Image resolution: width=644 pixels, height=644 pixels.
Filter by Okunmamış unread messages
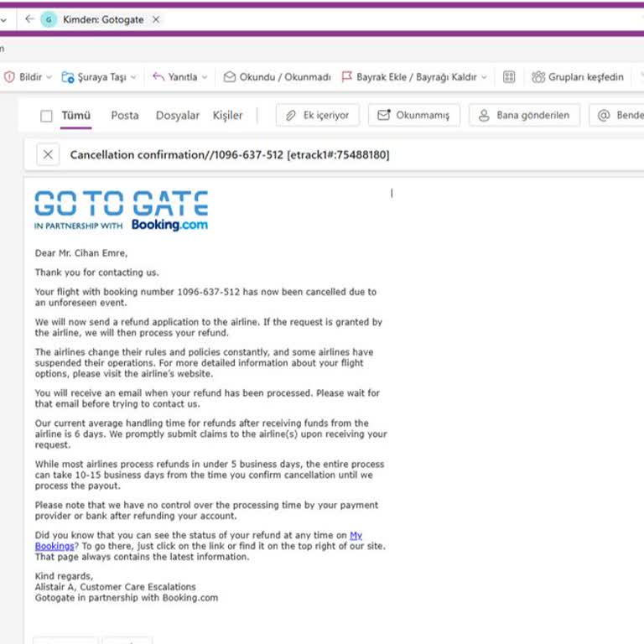[414, 115]
